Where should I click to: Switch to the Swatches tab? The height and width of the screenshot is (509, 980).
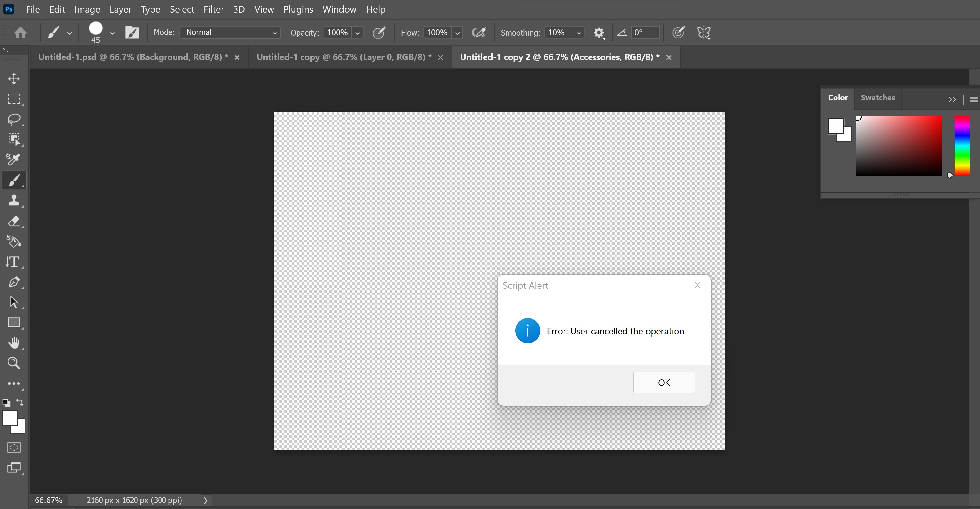point(878,98)
